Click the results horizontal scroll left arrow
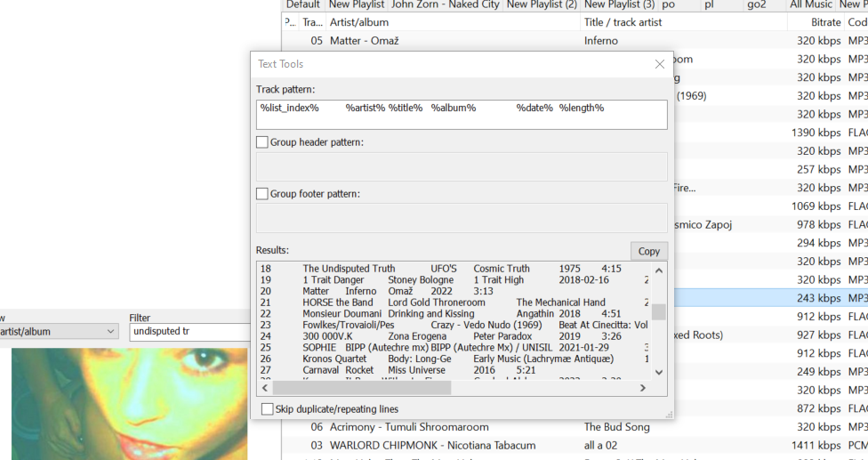 coord(264,388)
